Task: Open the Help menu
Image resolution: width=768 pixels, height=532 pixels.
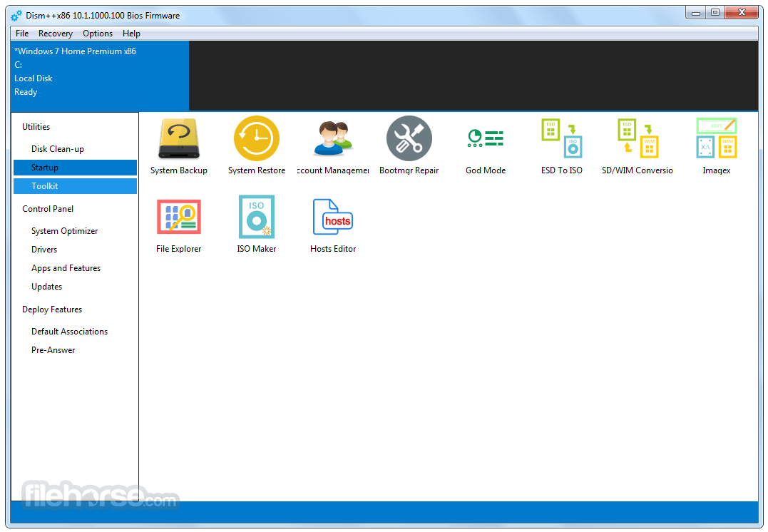Action: pyautogui.click(x=131, y=34)
